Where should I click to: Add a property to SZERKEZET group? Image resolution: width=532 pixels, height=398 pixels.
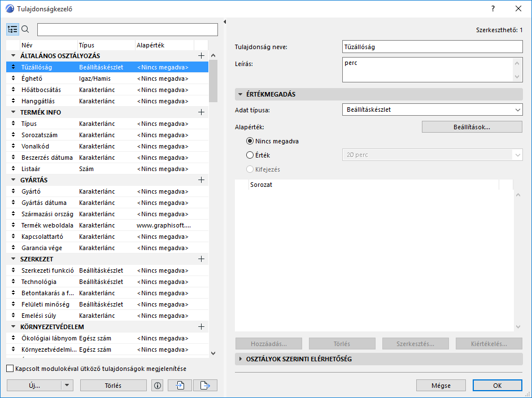pos(201,259)
